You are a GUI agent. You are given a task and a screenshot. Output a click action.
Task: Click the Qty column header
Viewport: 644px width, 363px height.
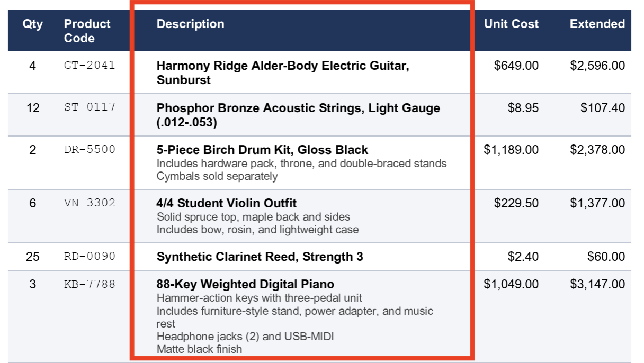(x=33, y=24)
